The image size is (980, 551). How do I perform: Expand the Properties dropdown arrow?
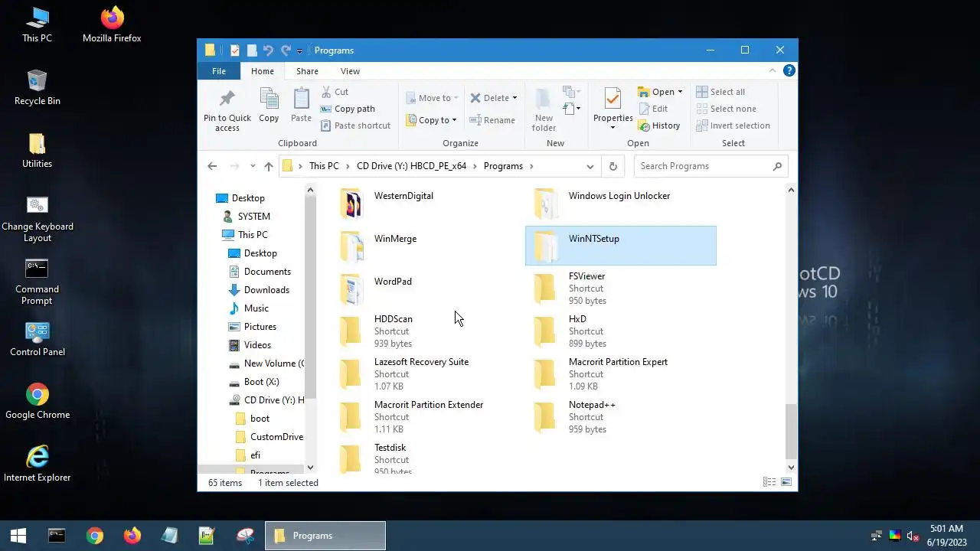point(612,128)
